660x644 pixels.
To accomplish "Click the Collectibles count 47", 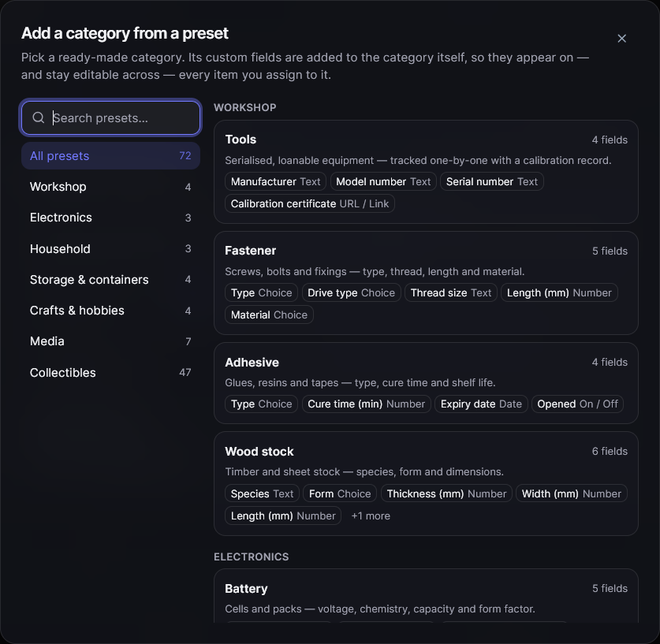I will (185, 372).
